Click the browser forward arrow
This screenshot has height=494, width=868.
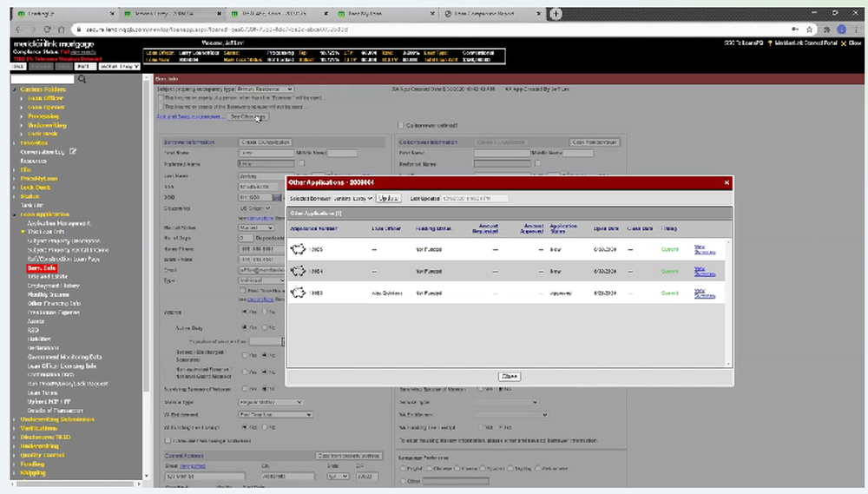[x=33, y=30]
